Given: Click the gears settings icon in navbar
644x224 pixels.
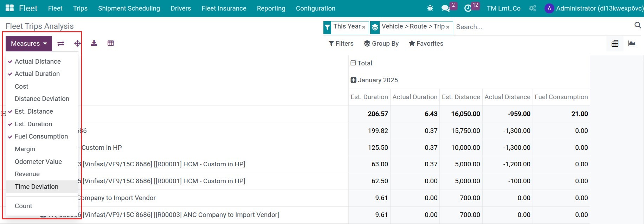Looking at the screenshot, I should [x=533, y=8].
